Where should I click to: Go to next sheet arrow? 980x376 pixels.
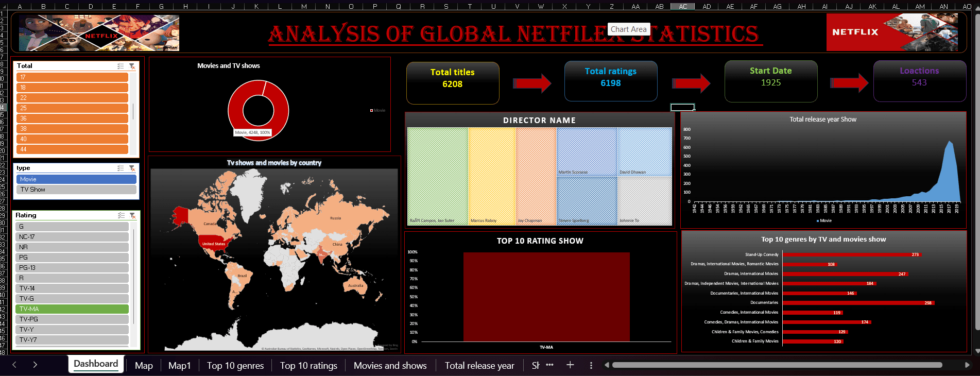(x=35, y=365)
